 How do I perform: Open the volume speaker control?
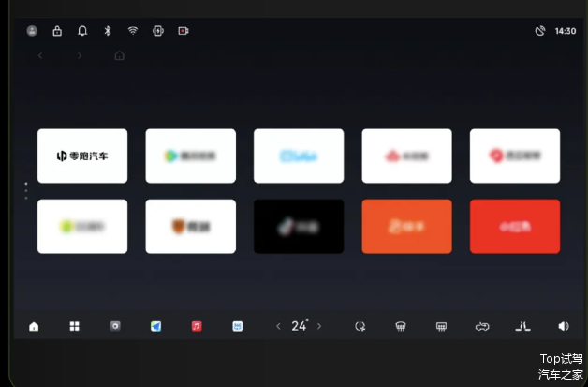point(563,326)
